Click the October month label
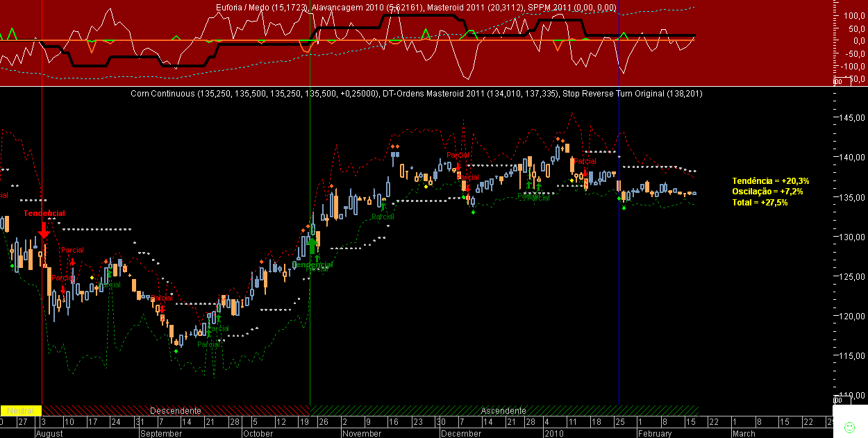The image size is (868, 438). (258, 433)
